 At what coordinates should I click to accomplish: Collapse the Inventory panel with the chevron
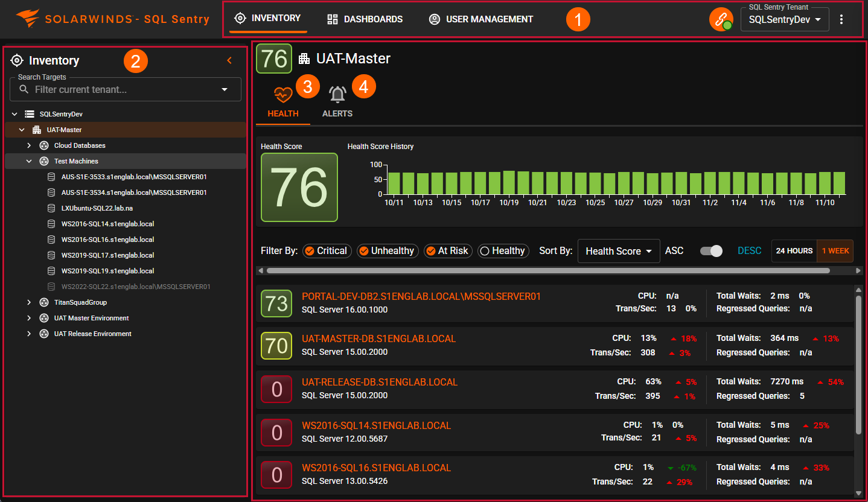(229, 60)
